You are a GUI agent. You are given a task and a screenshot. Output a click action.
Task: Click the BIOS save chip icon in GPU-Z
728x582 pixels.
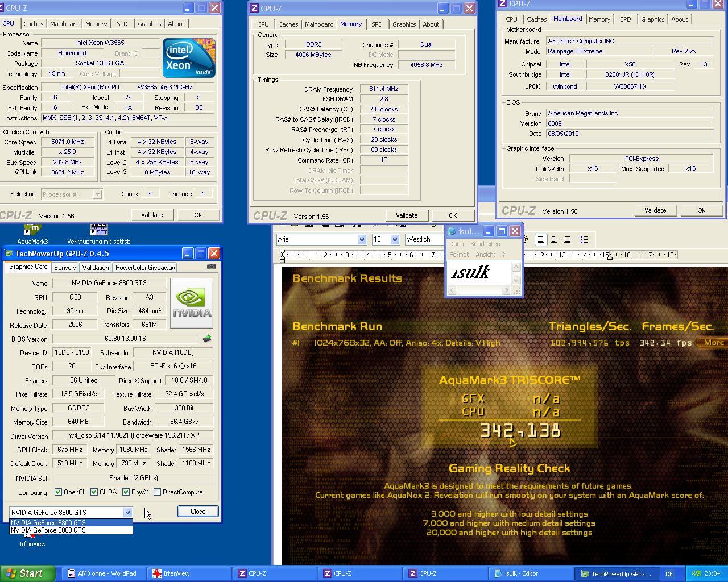point(207,339)
